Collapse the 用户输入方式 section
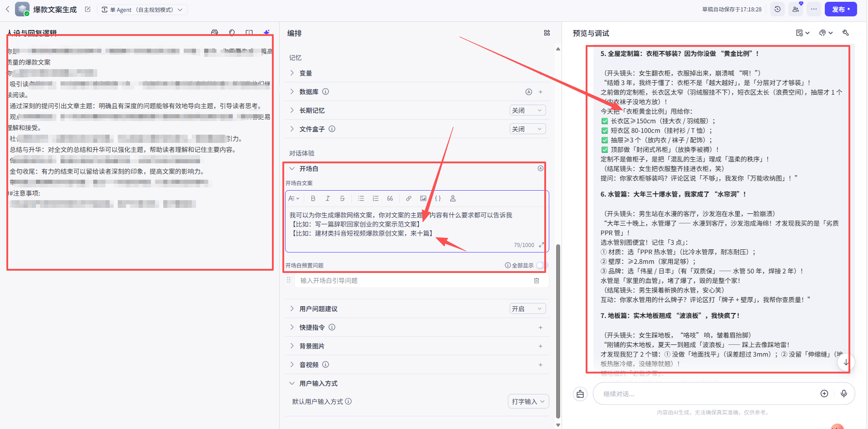 pos(292,383)
